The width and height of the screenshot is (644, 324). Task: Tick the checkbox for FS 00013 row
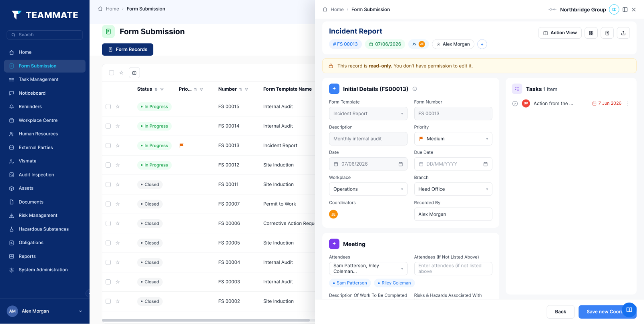pos(108,145)
